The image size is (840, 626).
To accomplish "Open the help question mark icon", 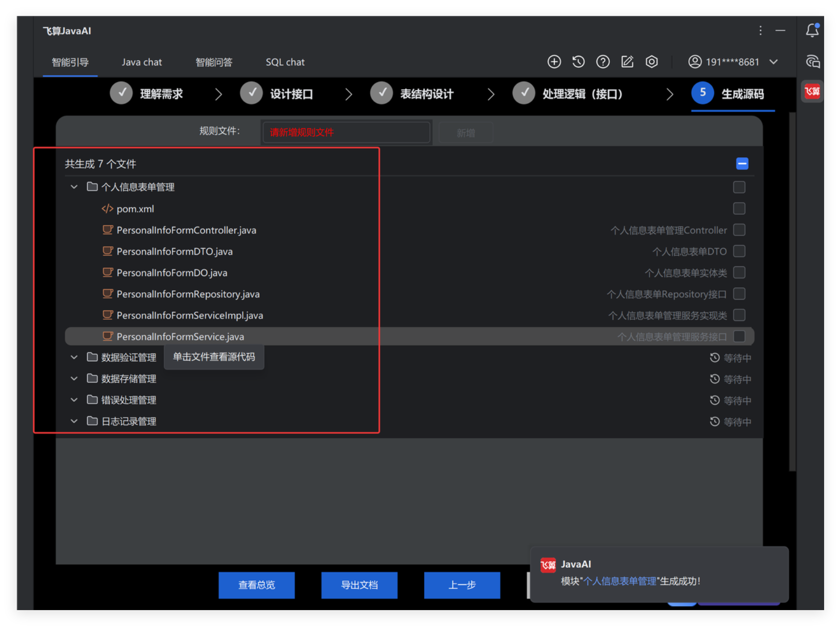I will (x=603, y=62).
